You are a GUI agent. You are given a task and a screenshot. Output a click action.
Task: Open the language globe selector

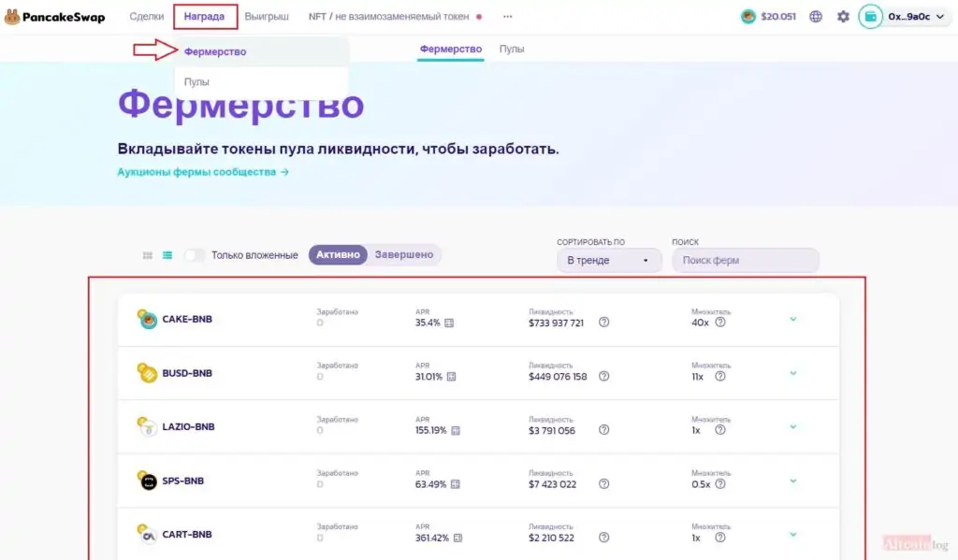pyautogui.click(x=816, y=17)
